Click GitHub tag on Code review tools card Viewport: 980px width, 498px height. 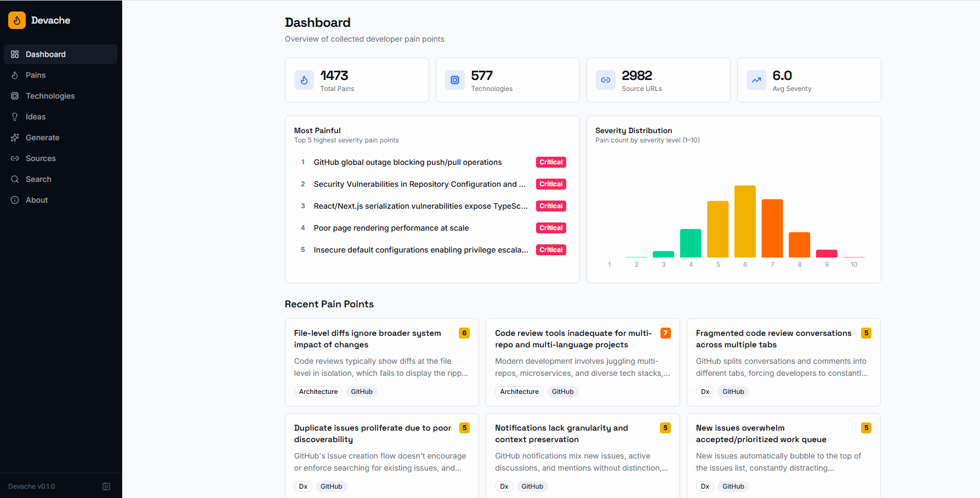tap(562, 392)
